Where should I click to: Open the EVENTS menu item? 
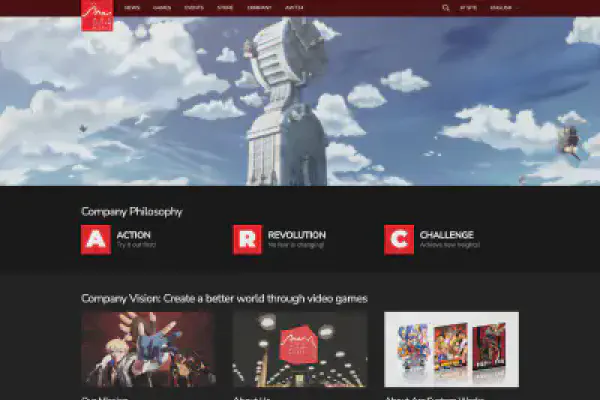(x=194, y=8)
